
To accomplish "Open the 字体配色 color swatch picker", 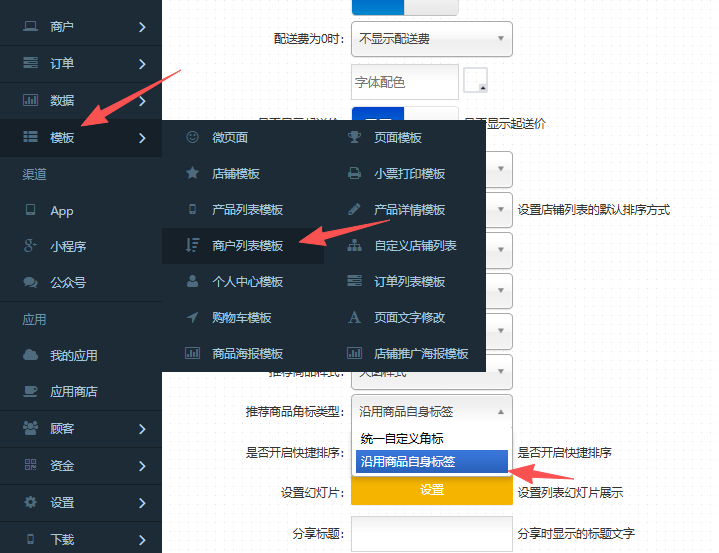I will click(476, 81).
